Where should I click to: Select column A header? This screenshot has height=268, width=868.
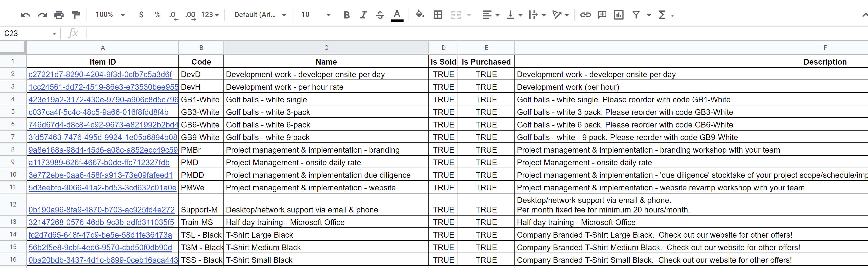[103, 48]
